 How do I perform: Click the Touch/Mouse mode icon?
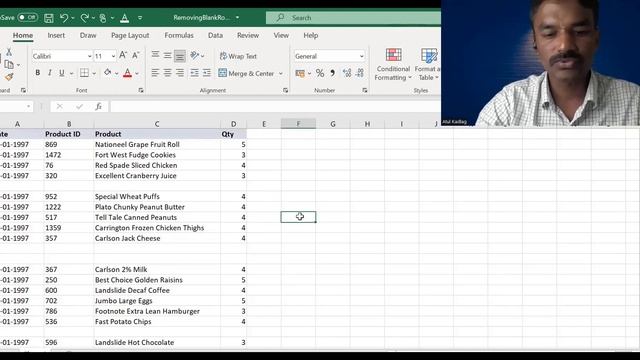coord(103,18)
